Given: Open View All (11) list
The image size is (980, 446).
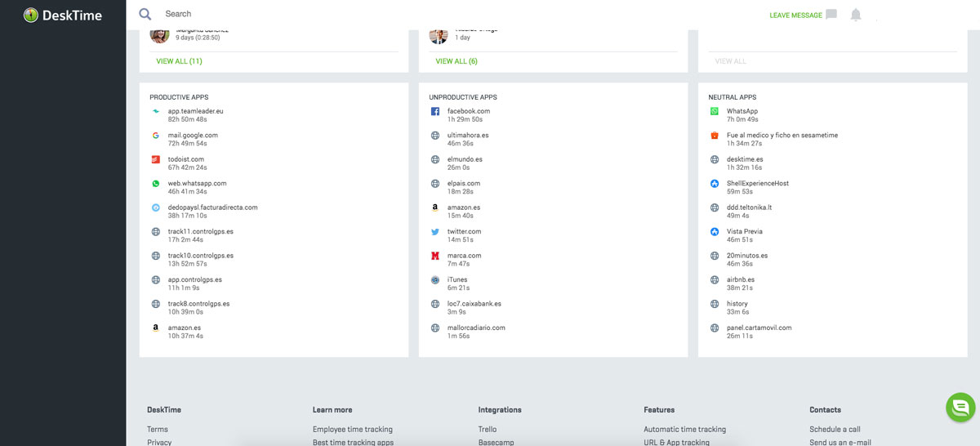Looking at the screenshot, I should tap(180, 61).
